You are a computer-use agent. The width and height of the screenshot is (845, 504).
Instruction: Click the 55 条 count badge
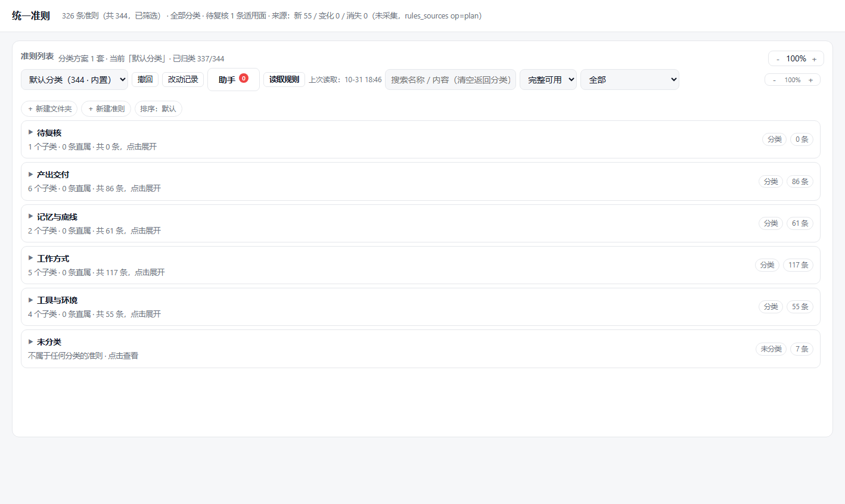click(800, 306)
